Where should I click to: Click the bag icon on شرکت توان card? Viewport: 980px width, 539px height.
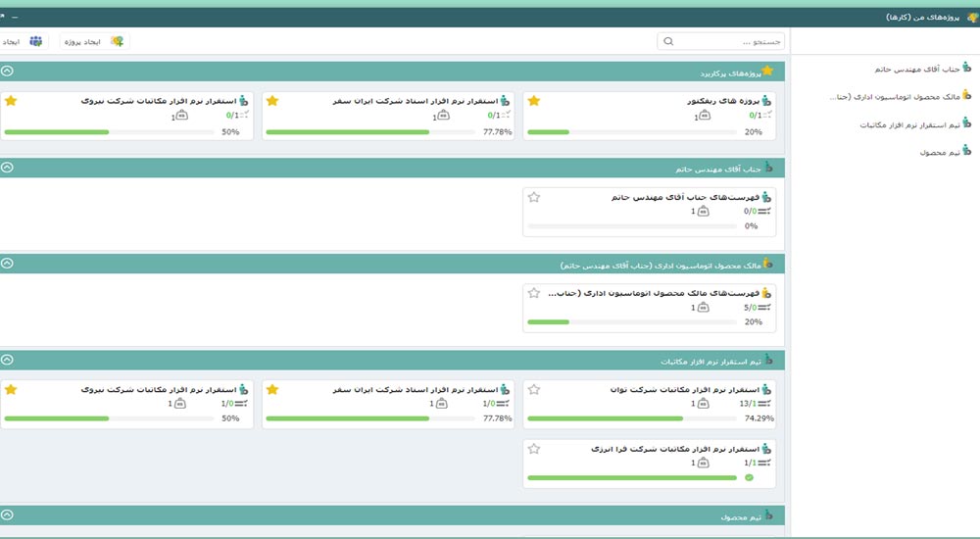[x=703, y=404]
